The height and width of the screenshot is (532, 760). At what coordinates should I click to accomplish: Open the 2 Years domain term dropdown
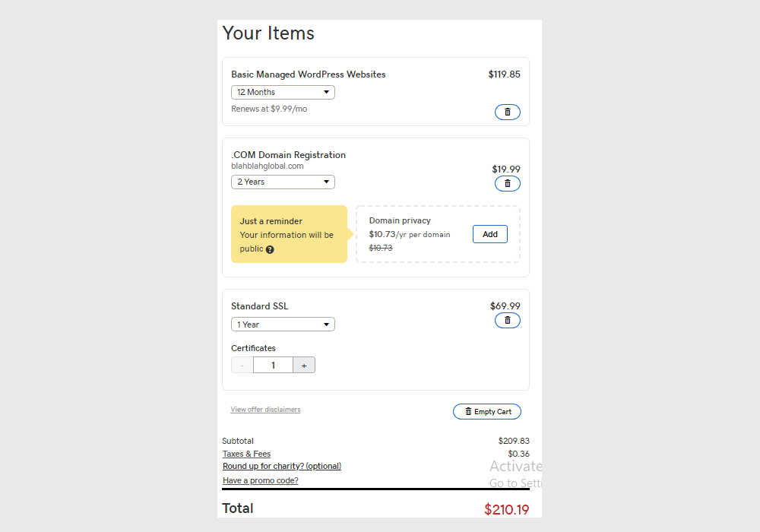[283, 182]
